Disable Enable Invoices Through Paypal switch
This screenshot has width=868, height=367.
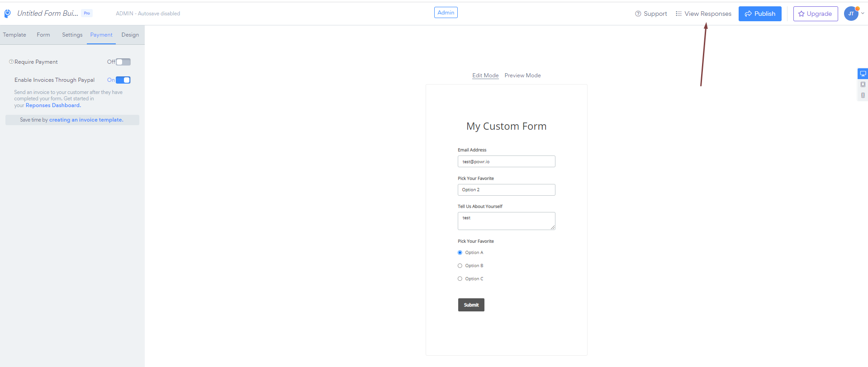click(123, 80)
